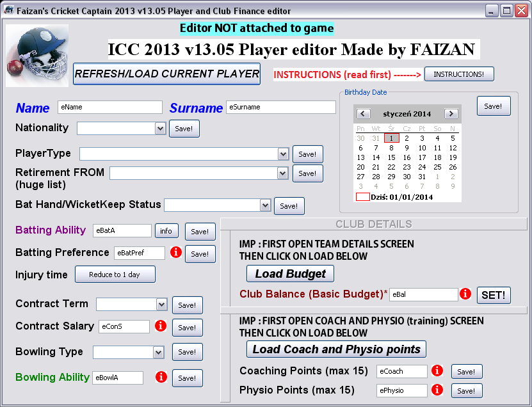Viewport: 532px width, 407px height.
Task: Click the red info icon beside Batting Preference
Action: (176, 252)
